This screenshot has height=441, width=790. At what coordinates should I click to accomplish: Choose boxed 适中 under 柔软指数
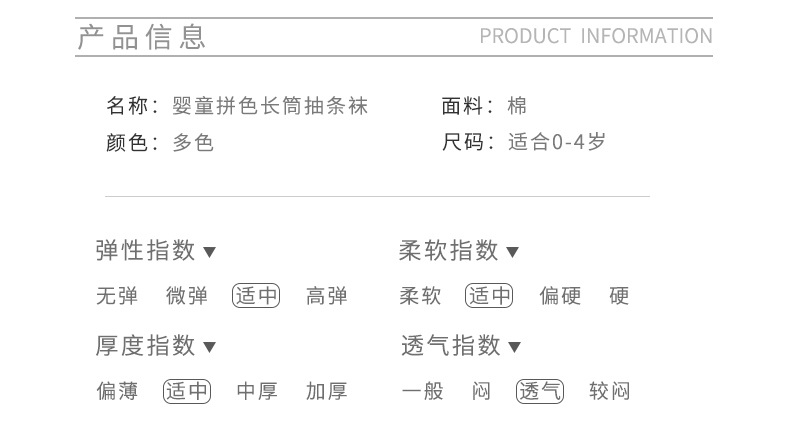point(489,296)
